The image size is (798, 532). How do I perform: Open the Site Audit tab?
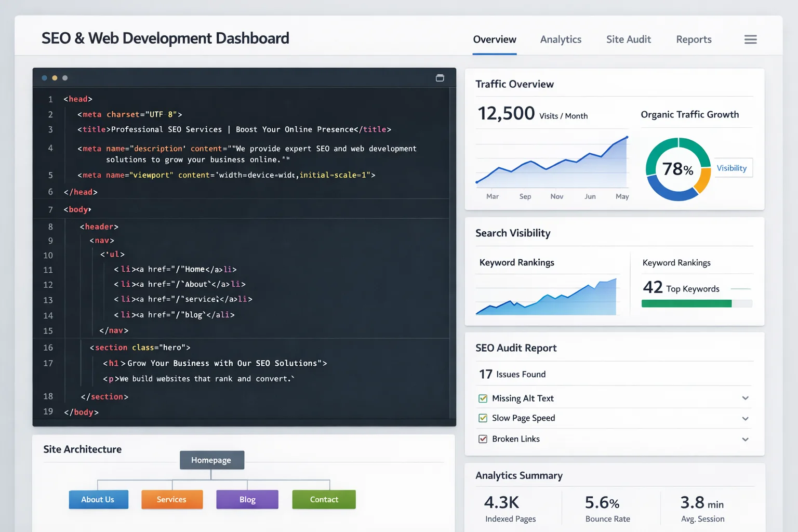pos(628,39)
